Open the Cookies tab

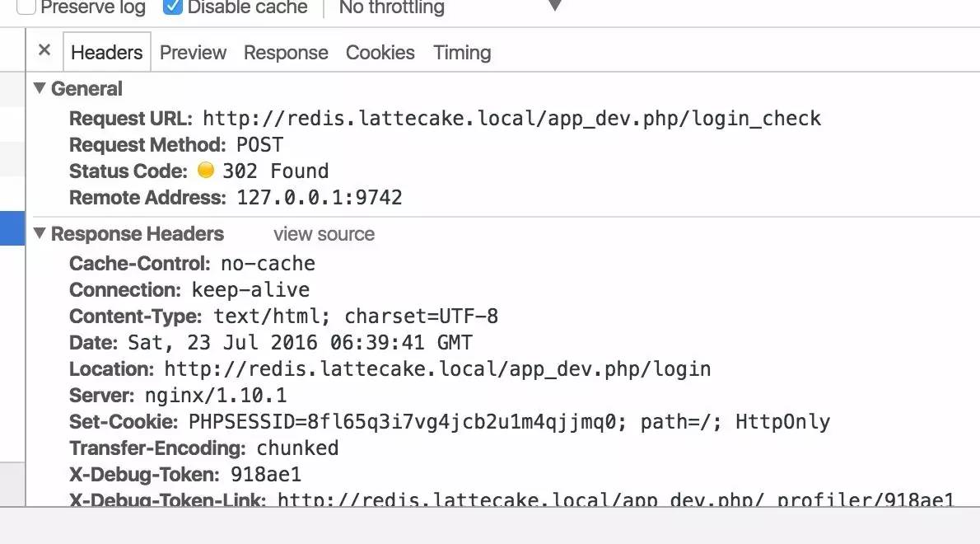[380, 53]
